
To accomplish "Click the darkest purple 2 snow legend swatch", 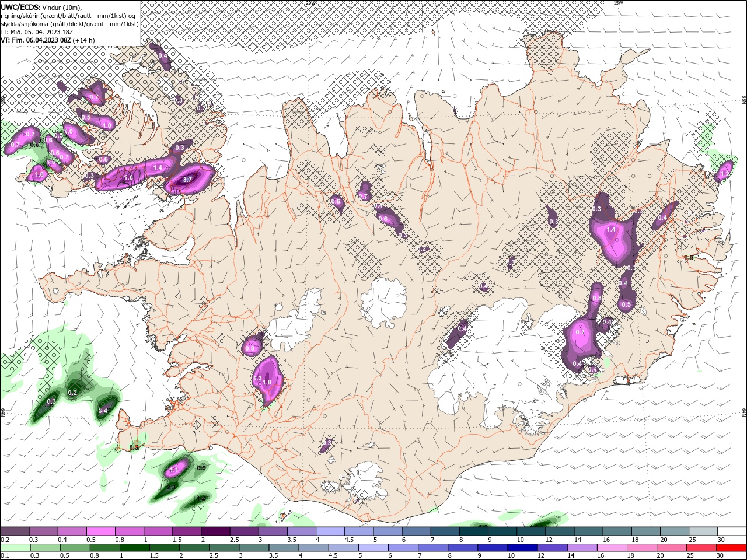I will [215, 531].
